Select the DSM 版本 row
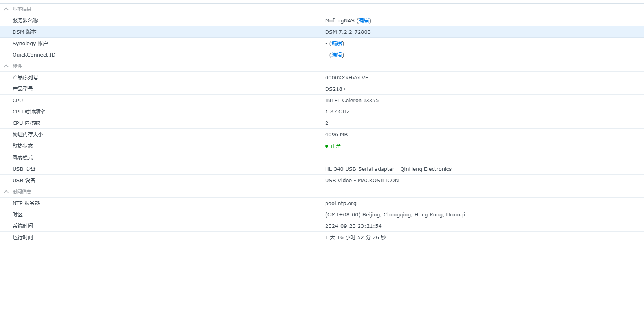 24,32
